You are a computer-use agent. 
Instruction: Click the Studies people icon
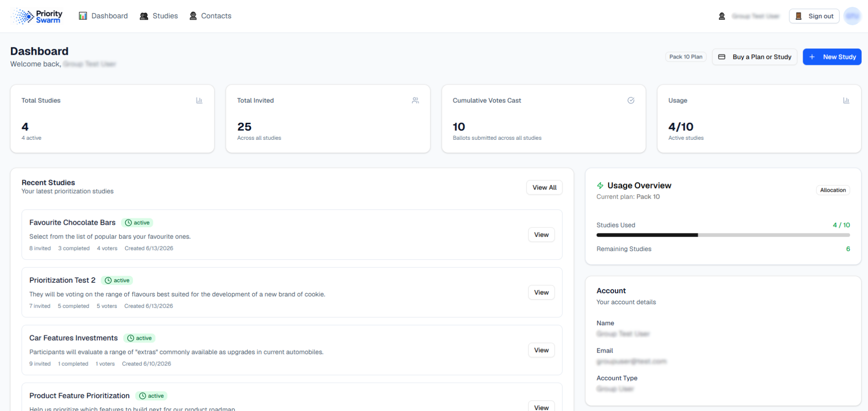(x=144, y=16)
